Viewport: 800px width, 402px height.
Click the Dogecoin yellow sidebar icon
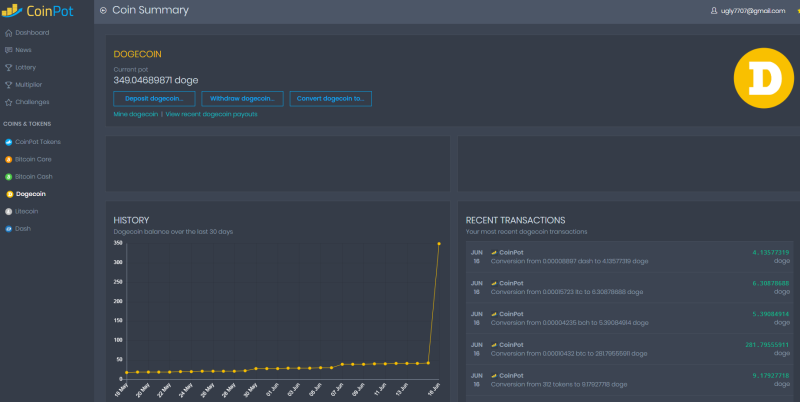9,194
